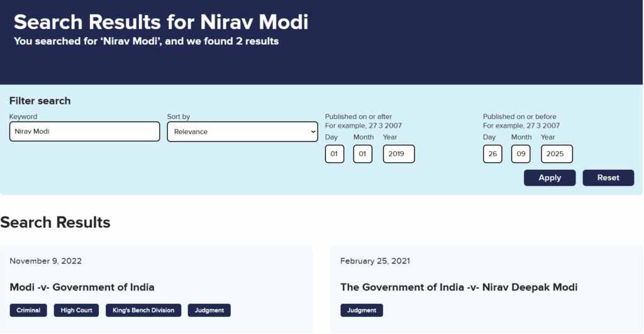Click the February 25, 2021 date text
Viewport: 644px width, 334px height.
pyautogui.click(x=375, y=261)
